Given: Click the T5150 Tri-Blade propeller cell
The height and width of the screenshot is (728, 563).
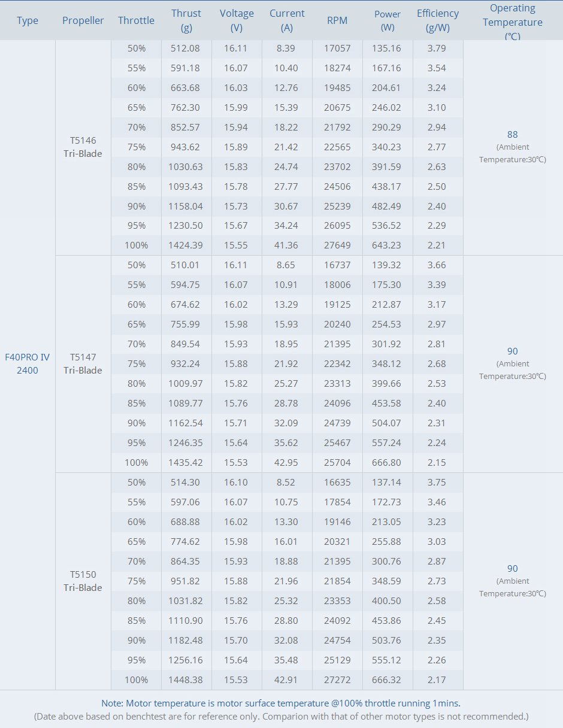Looking at the screenshot, I should coord(83,581).
